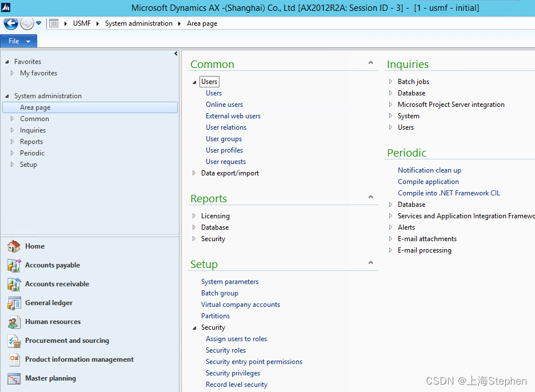This screenshot has height=392, width=535.
Task: Collapse the Reports section chevron
Action: (370, 197)
